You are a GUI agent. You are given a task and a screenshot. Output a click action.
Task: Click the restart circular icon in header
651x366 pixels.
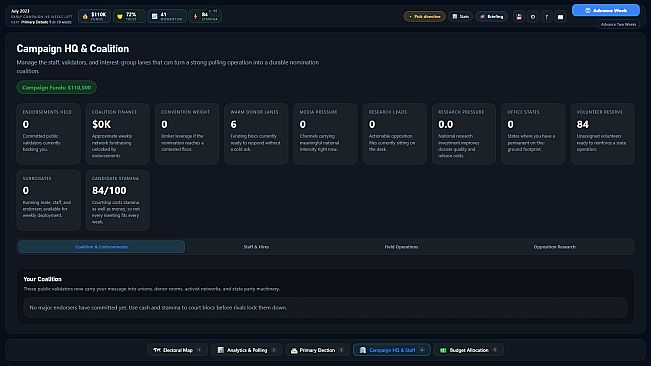533,17
